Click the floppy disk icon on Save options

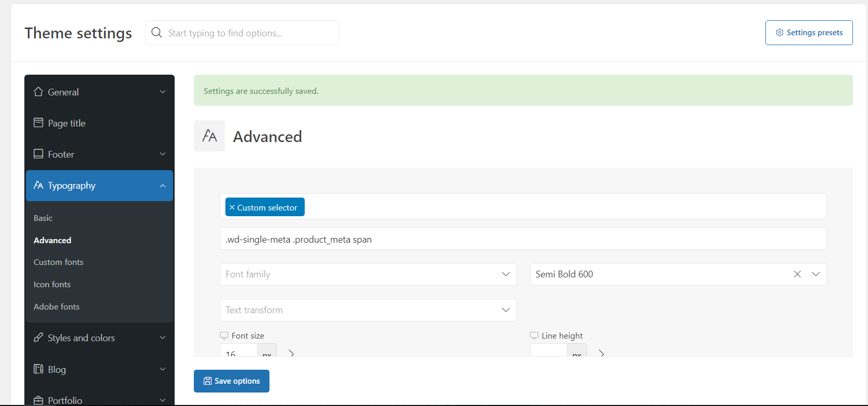207,381
